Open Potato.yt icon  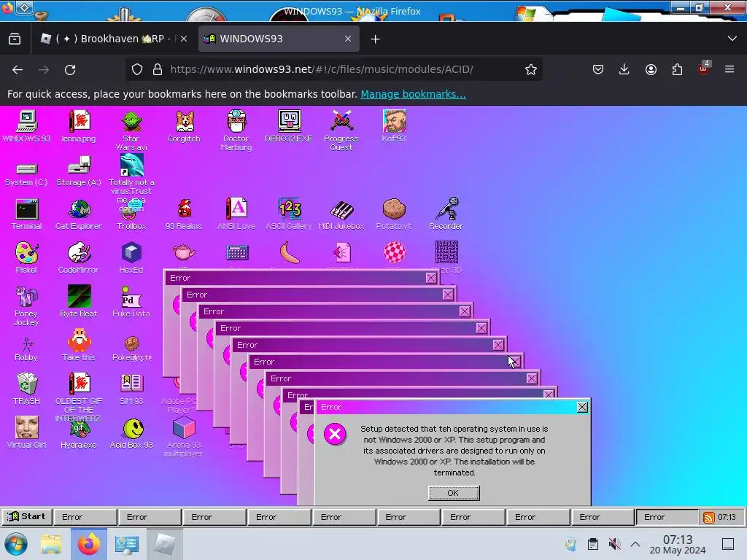pyautogui.click(x=393, y=214)
